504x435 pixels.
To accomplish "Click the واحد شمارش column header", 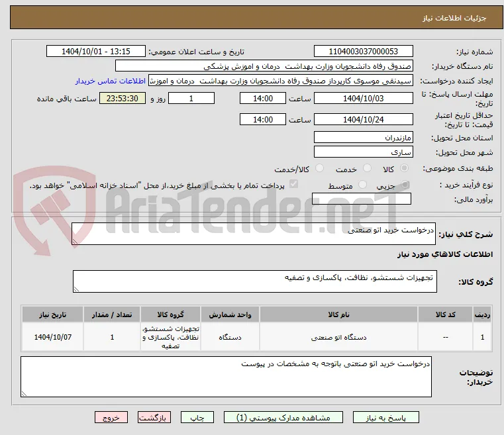I will tap(230, 314).
